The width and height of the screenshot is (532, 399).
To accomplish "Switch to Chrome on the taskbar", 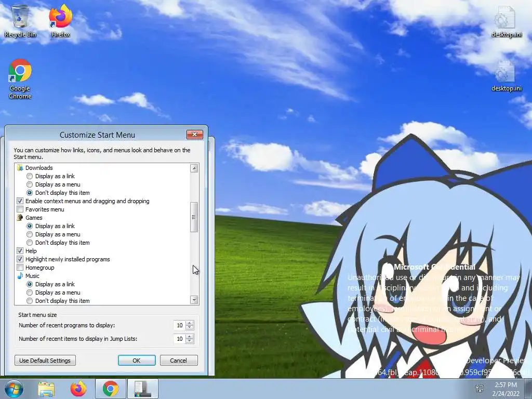I will (111, 389).
